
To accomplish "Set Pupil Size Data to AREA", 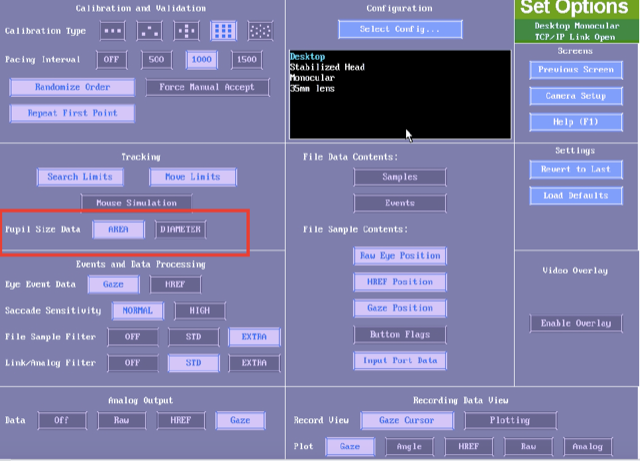I will tap(118, 229).
